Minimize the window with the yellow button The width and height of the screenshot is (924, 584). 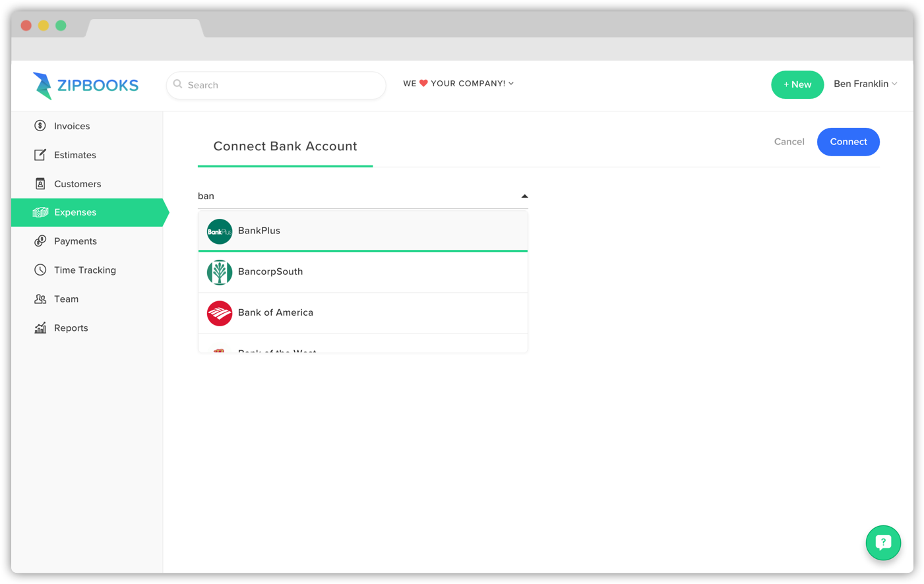coord(44,26)
